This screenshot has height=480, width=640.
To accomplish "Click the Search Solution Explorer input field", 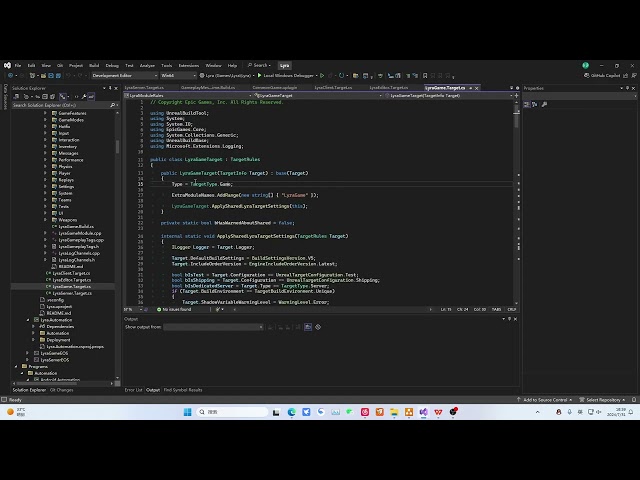I will 60,105.
